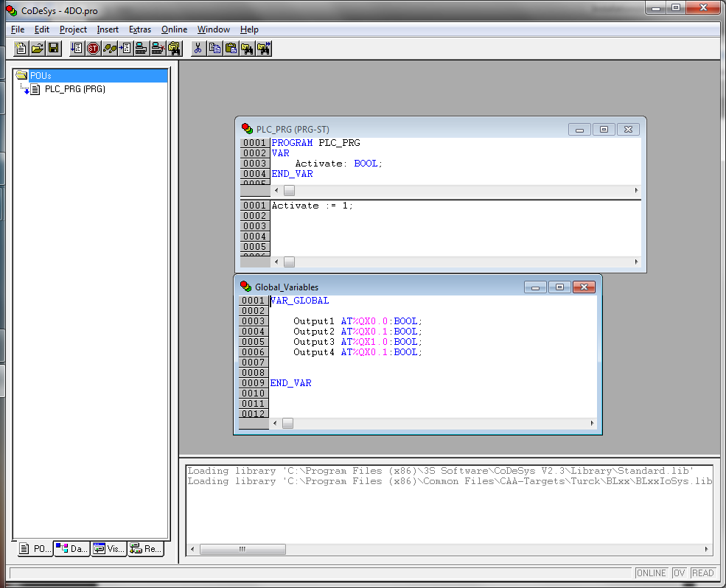Click the 'Activate: BOOL;' declaration line
The height and width of the screenshot is (588, 726).
click(339, 164)
